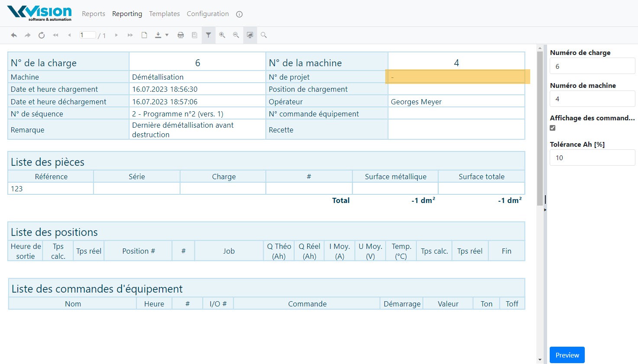Click the info icon next to Configuration
638x364 pixels.
239,14
